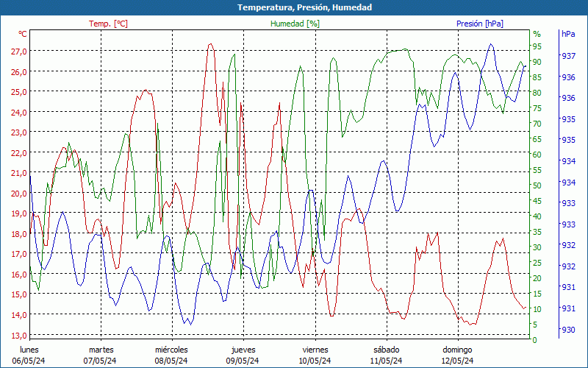The width and height of the screenshot is (588, 368).
Task: Select the green '40' humidity axis value
Action: point(537,216)
